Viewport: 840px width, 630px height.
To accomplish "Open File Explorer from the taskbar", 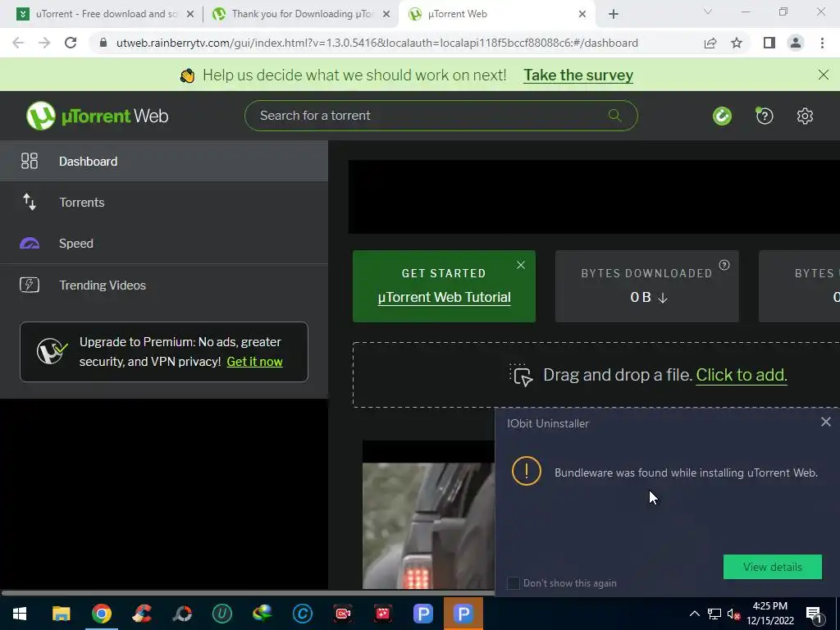I will coord(61,614).
